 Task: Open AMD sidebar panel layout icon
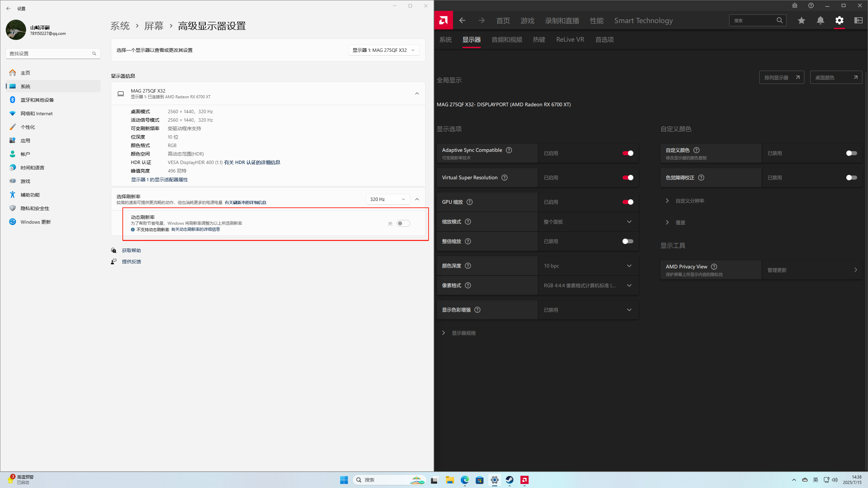[858, 20]
